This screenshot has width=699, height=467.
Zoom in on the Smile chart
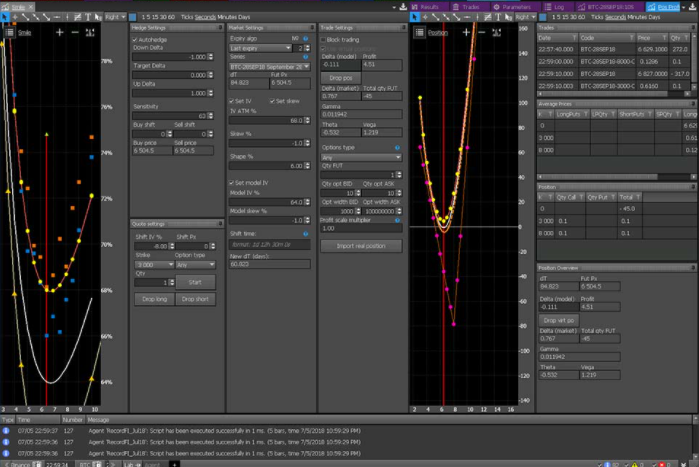point(60,32)
